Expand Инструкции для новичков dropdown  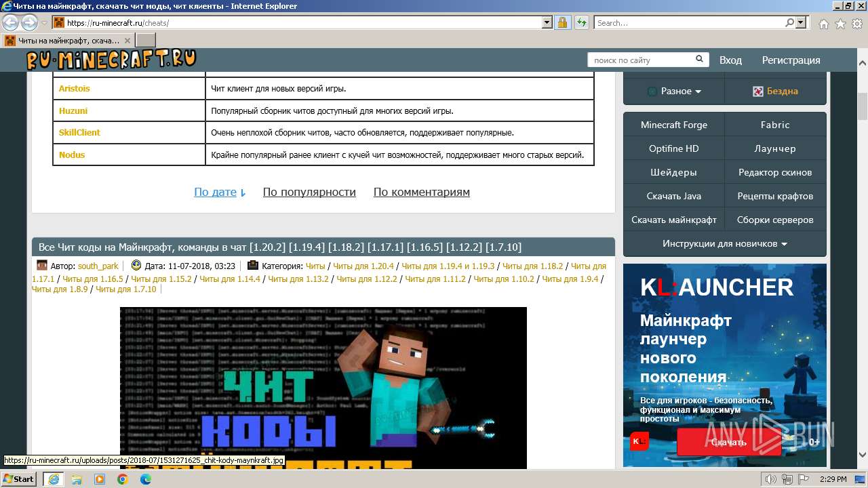[725, 243]
